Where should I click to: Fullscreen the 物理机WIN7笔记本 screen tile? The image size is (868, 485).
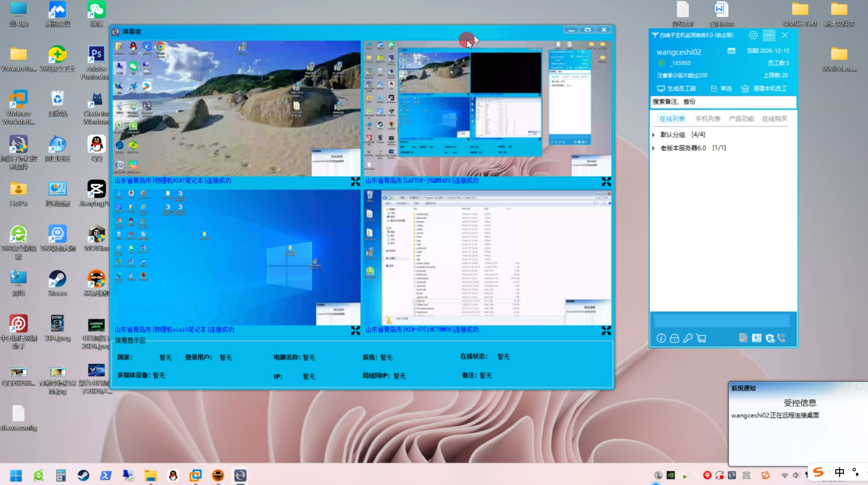click(355, 182)
